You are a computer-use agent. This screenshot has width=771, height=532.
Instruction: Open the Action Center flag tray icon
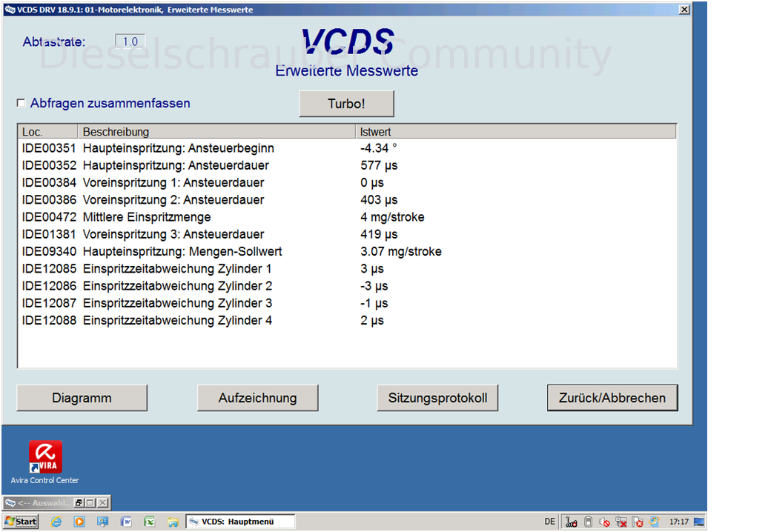pos(638,522)
